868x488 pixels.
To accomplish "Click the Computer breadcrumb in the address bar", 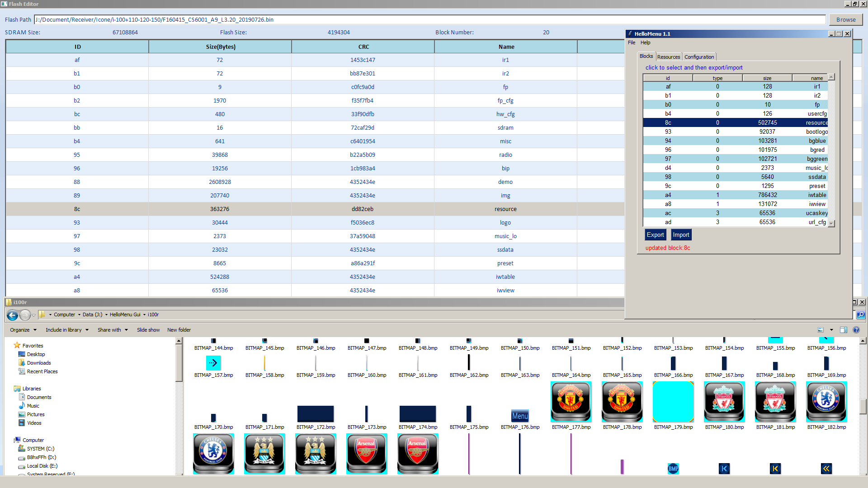I will tap(64, 315).
